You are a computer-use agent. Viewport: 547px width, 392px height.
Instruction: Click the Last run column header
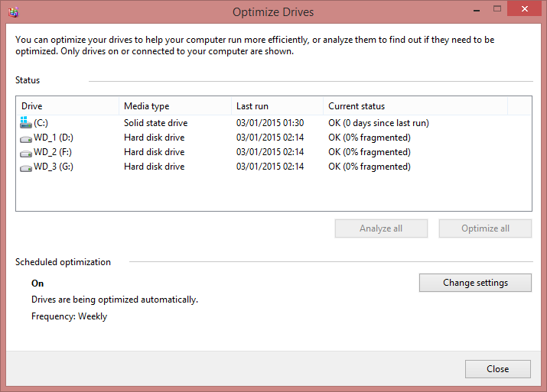click(x=276, y=106)
